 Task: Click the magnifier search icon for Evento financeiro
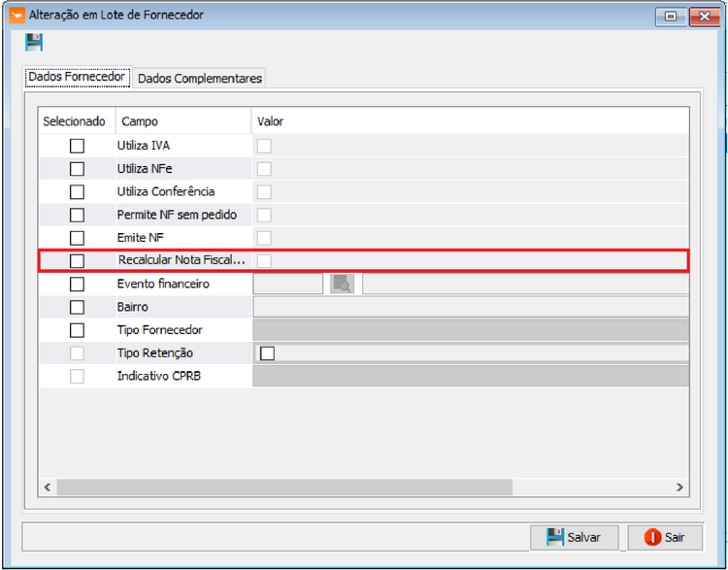click(x=342, y=284)
